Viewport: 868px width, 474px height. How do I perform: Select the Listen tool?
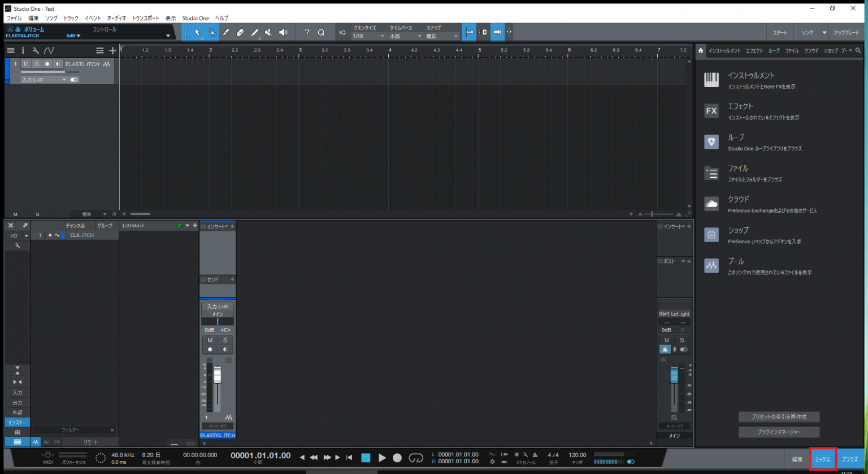coord(283,32)
